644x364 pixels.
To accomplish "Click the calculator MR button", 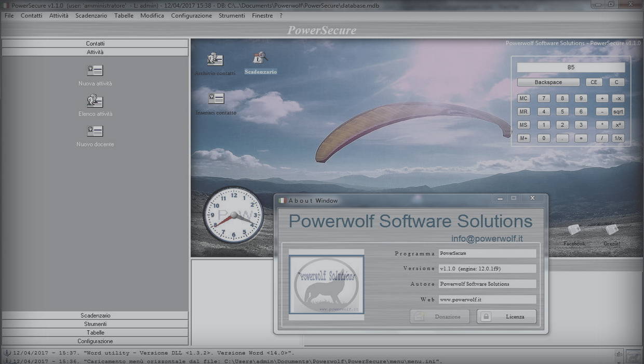I will click(524, 112).
